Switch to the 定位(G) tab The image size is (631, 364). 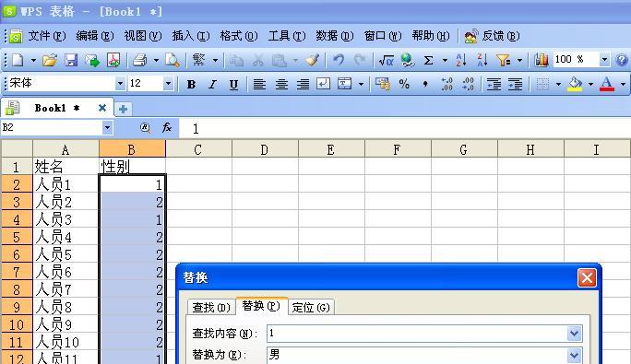click(311, 307)
